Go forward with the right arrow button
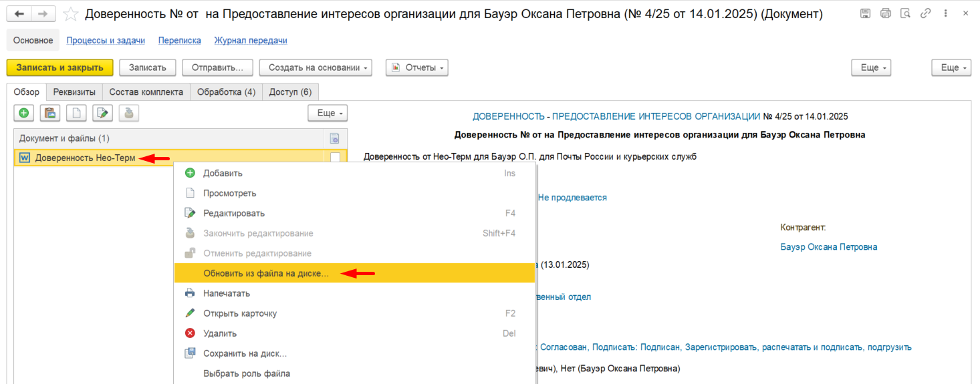 [43, 13]
